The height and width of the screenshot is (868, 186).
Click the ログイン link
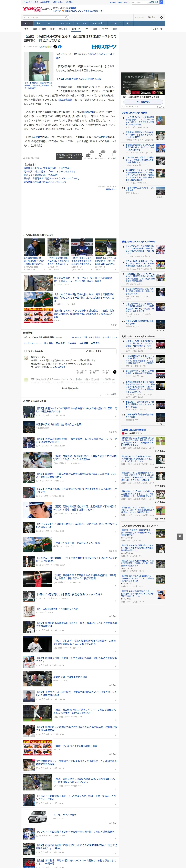(x=57, y=11)
